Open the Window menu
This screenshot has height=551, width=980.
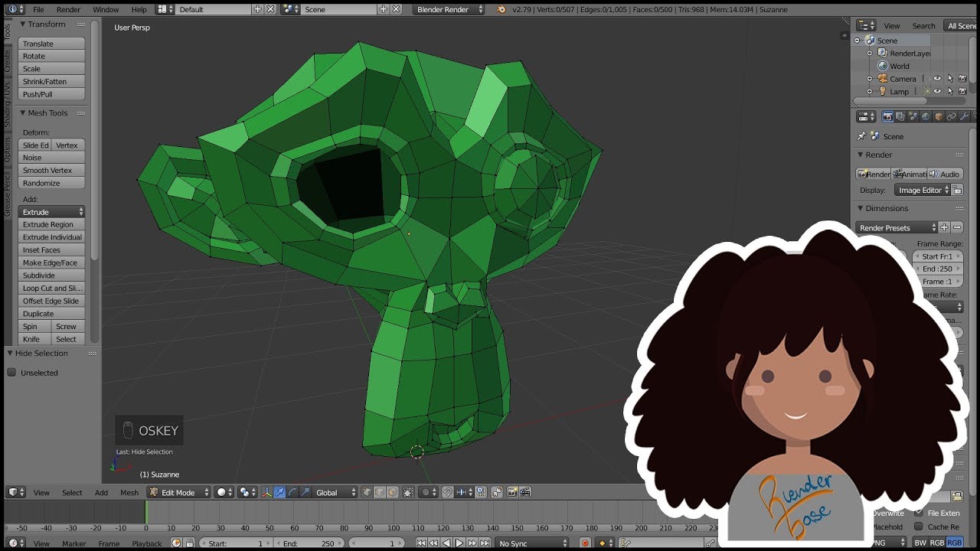[106, 9]
